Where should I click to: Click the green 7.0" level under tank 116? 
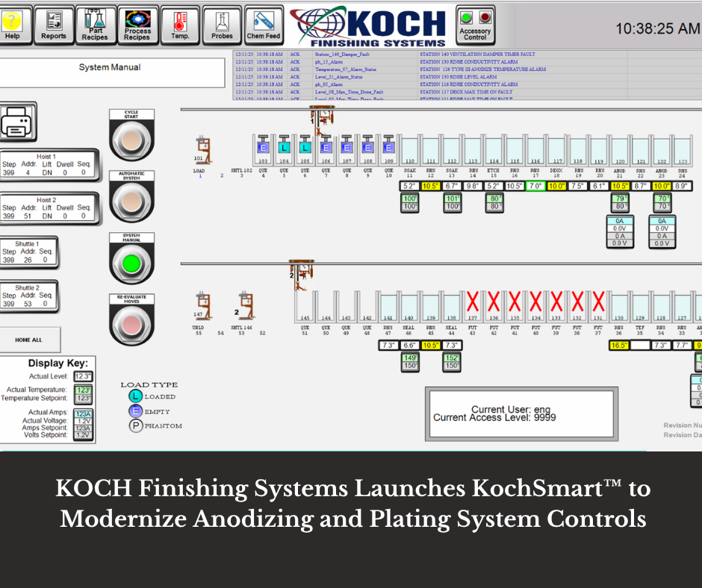click(535, 186)
